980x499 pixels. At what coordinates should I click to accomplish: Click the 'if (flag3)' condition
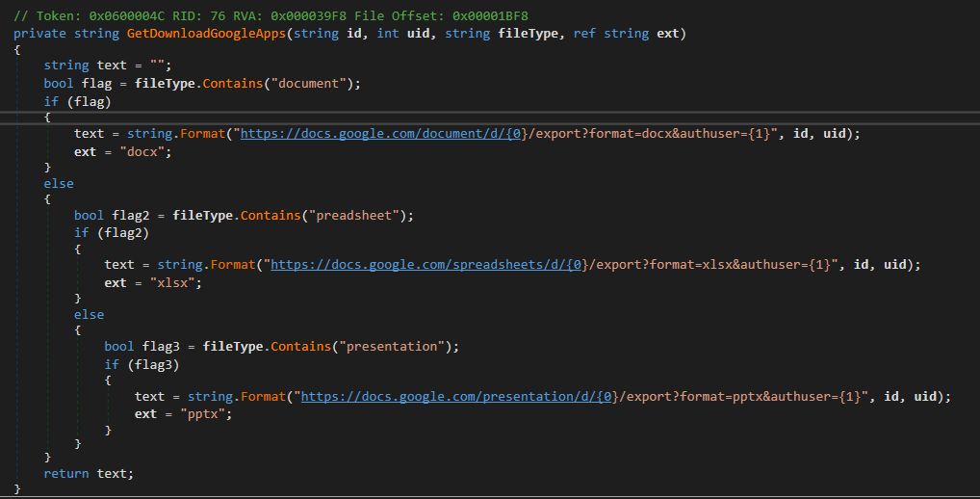point(142,364)
